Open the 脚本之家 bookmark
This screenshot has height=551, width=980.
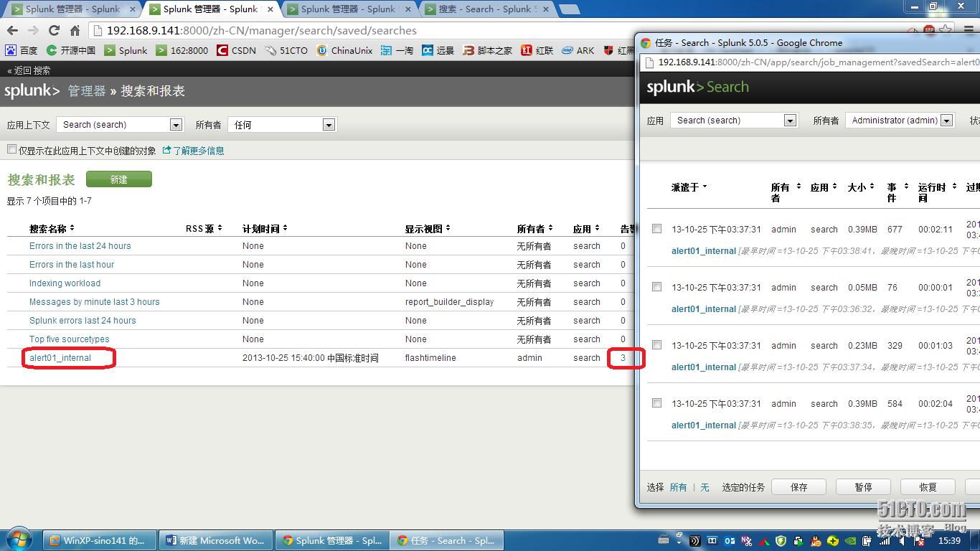click(488, 50)
